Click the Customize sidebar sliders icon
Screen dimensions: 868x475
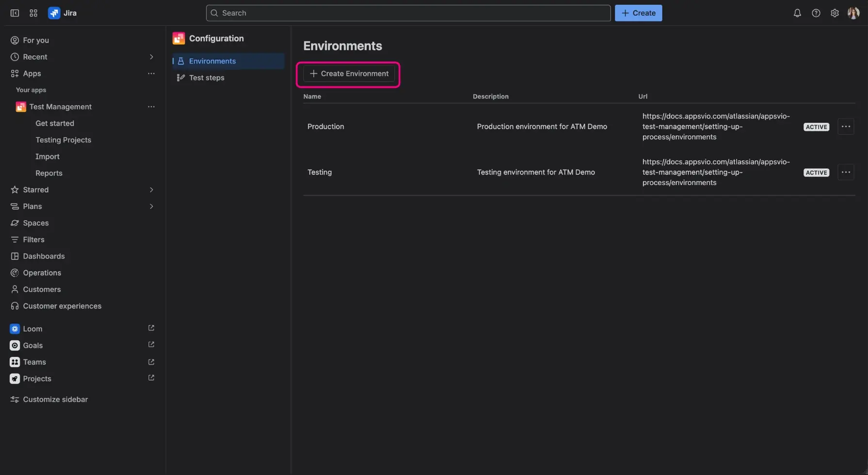15,399
